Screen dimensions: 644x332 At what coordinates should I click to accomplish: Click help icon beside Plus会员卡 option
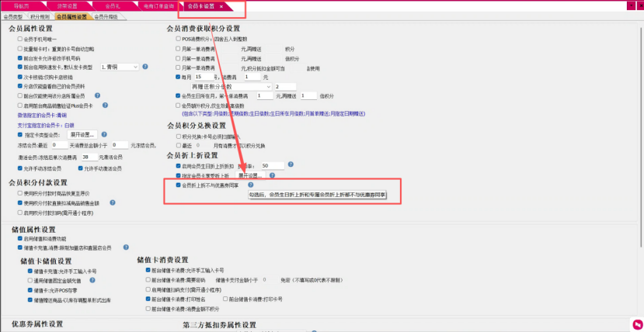click(105, 105)
